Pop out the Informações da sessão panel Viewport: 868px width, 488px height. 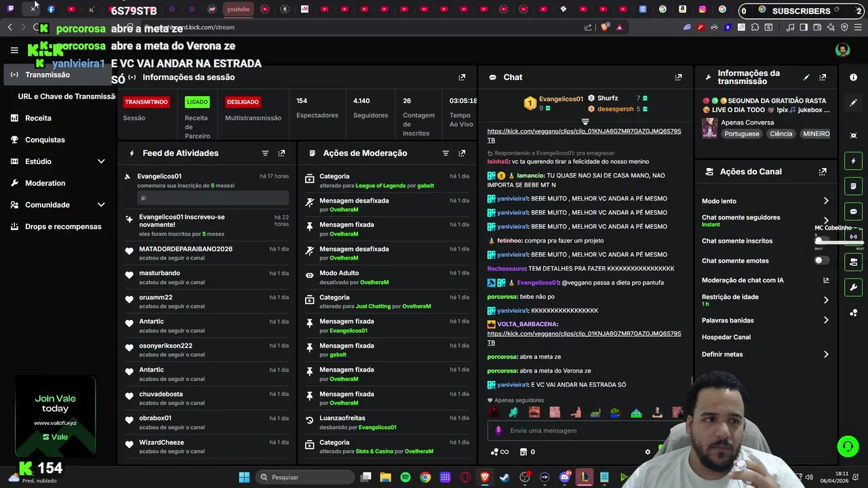(x=462, y=77)
